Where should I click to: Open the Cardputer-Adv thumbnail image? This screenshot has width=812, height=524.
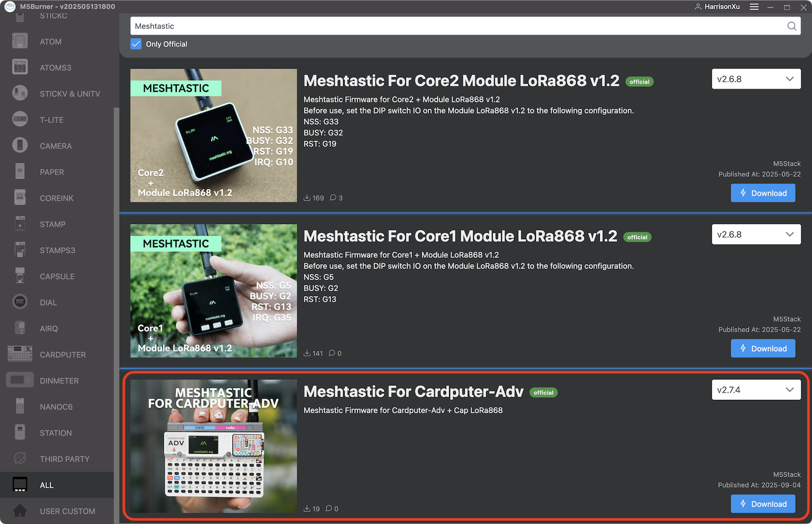[214, 446]
